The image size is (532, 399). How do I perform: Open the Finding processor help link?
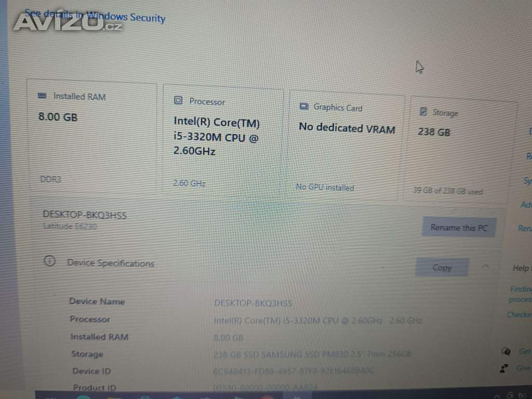tap(520, 294)
